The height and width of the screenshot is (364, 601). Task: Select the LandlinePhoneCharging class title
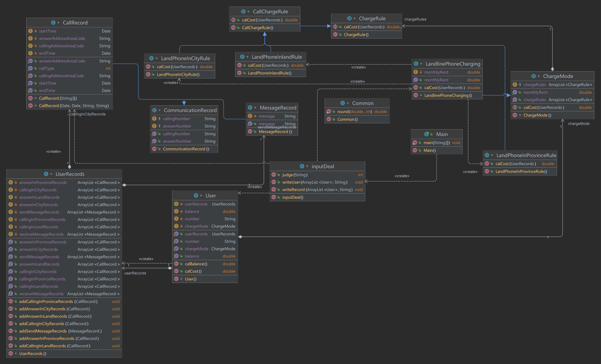tap(453, 64)
